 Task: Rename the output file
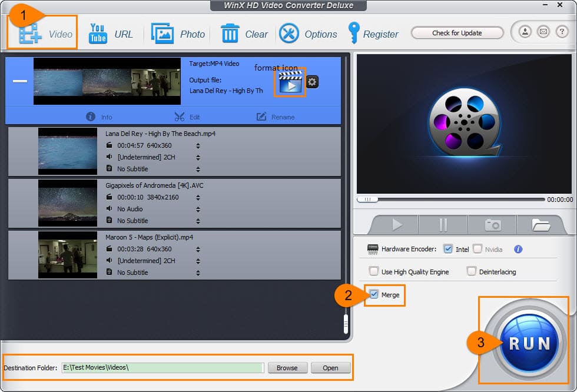[276, 117]
